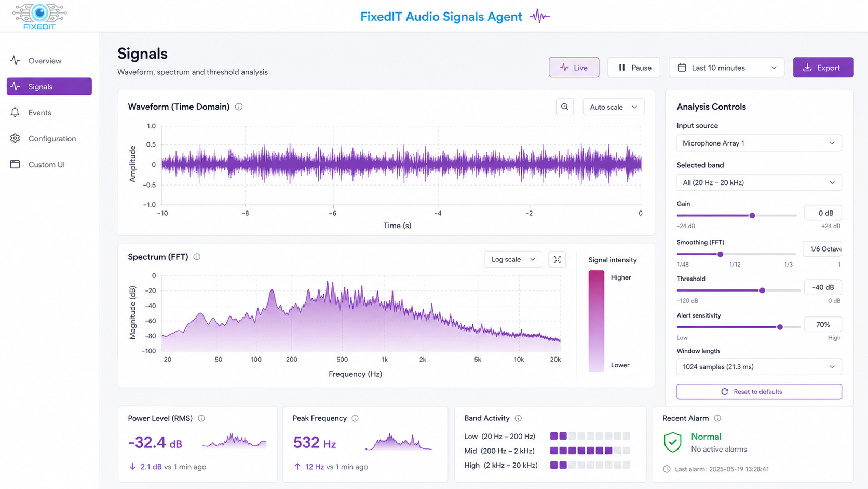Click the Power Level sparkline chart

[235, 441]
